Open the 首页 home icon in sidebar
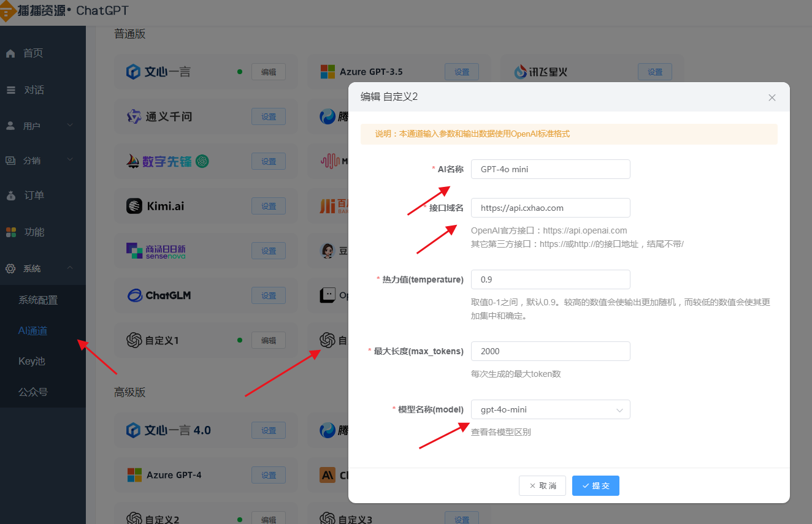 coord(10,53)
